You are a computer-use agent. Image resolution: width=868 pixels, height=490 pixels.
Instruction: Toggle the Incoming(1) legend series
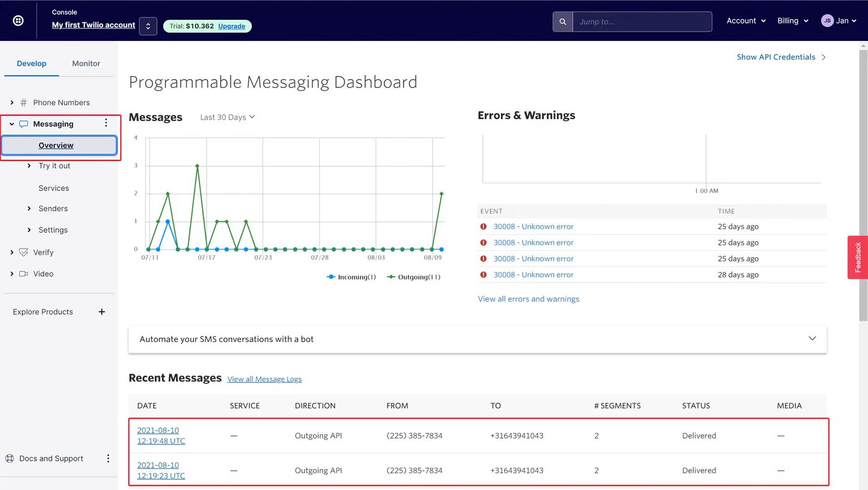coord(352,277)
